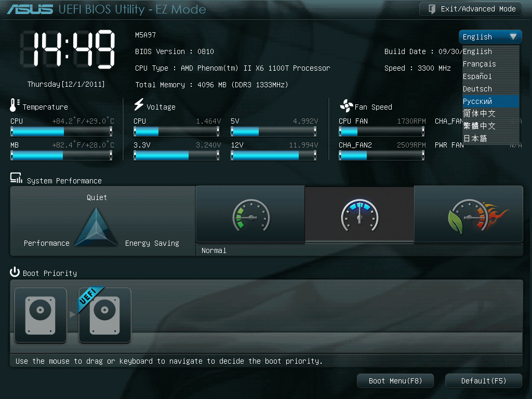Viewport: 532px width, 399px height.
Task: Select the first hard drive boot device
Action: coord(41,315)
